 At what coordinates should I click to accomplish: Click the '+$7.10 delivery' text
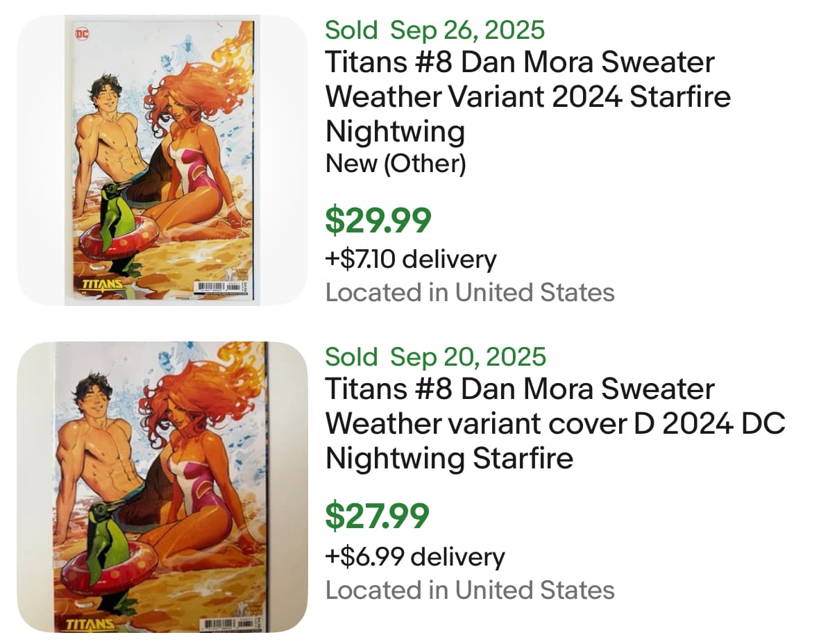click(x=411, y=260)
